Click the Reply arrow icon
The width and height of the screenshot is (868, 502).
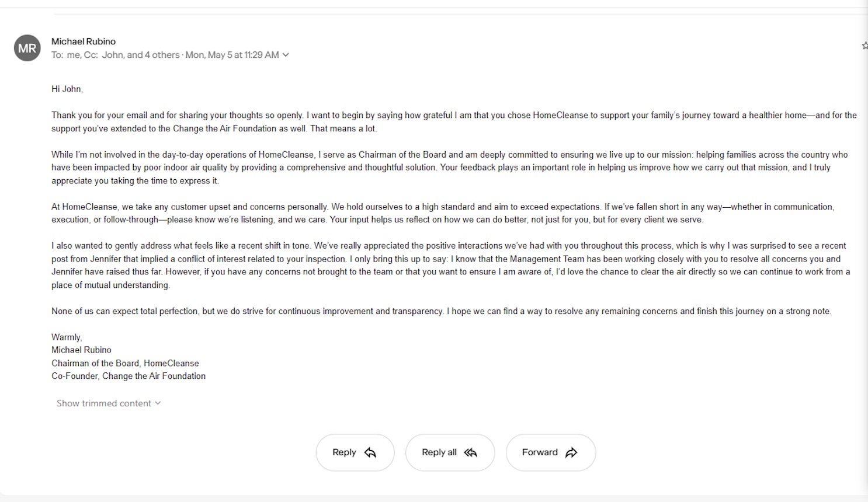370,452
